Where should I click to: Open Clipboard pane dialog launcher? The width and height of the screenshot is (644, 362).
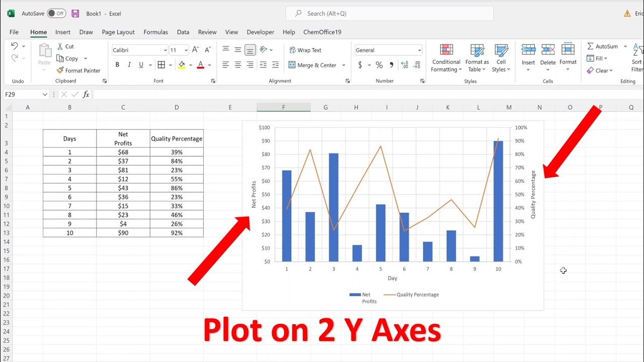click(x=105, y=81)
